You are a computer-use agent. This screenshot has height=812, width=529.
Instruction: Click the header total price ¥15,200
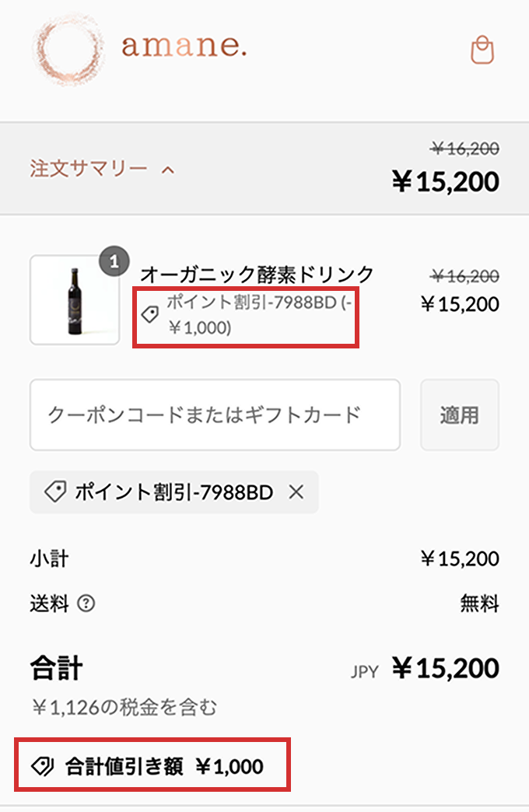[445, 181]
